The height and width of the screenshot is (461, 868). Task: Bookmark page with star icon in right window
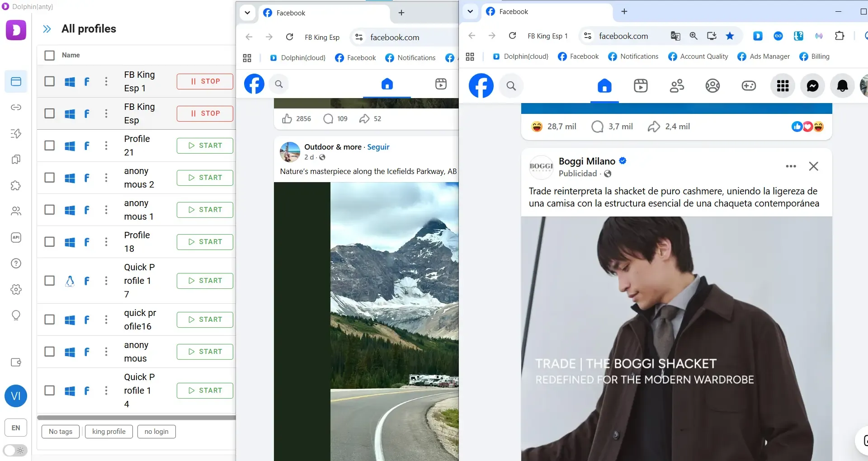coord(730,36)
